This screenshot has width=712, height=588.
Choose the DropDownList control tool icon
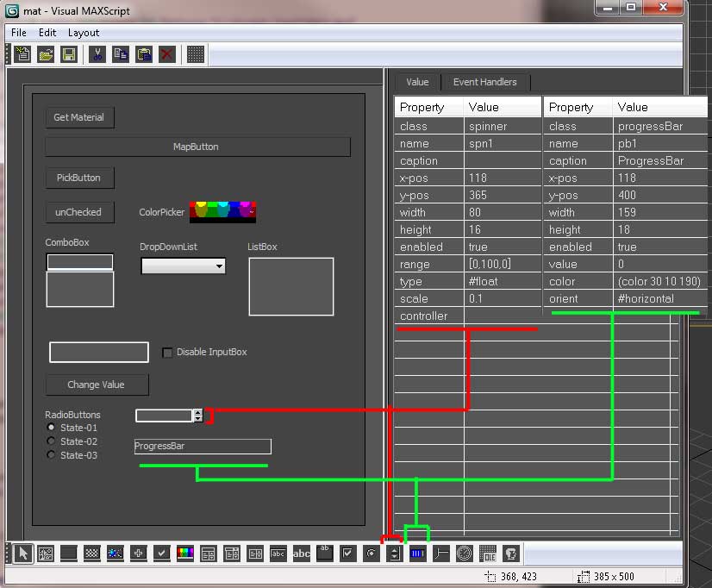pyautogui.click(x=232, y=553)
